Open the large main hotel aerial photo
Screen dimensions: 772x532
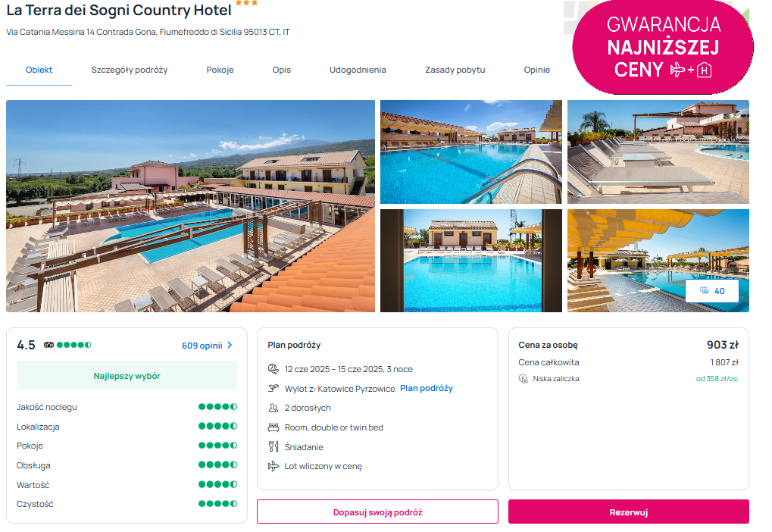click(x=190, y=205)
